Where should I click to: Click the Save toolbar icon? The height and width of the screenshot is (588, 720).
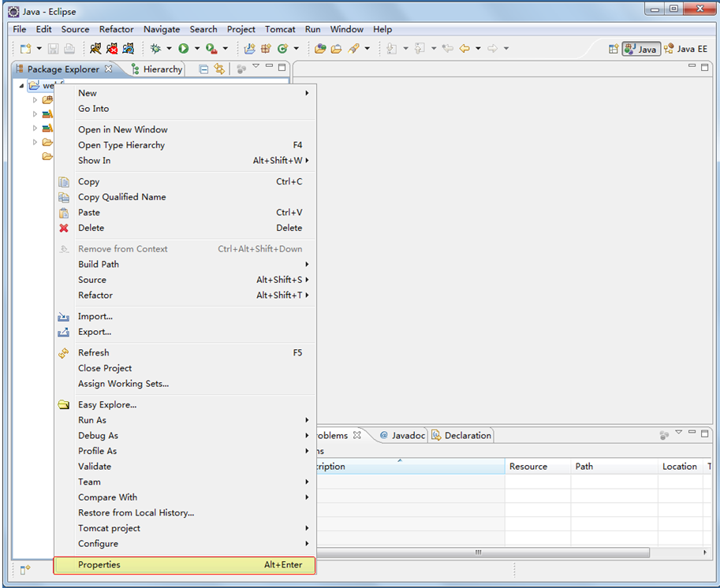(x=54, y=48)
